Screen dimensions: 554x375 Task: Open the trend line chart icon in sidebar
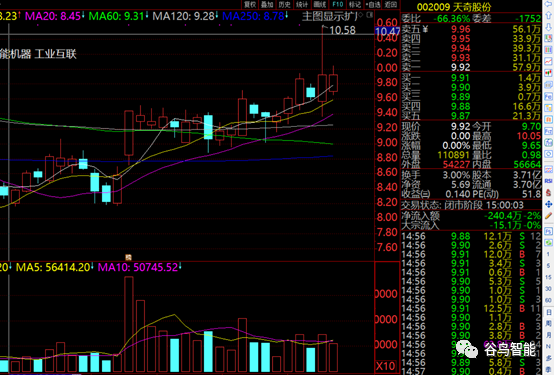pos(548,61)
